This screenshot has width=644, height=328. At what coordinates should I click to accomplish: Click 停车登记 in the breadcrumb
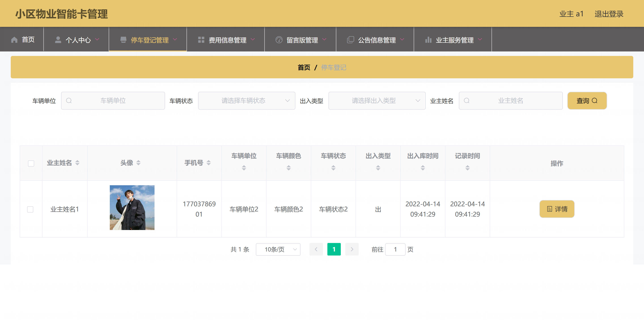pos(333,67)
